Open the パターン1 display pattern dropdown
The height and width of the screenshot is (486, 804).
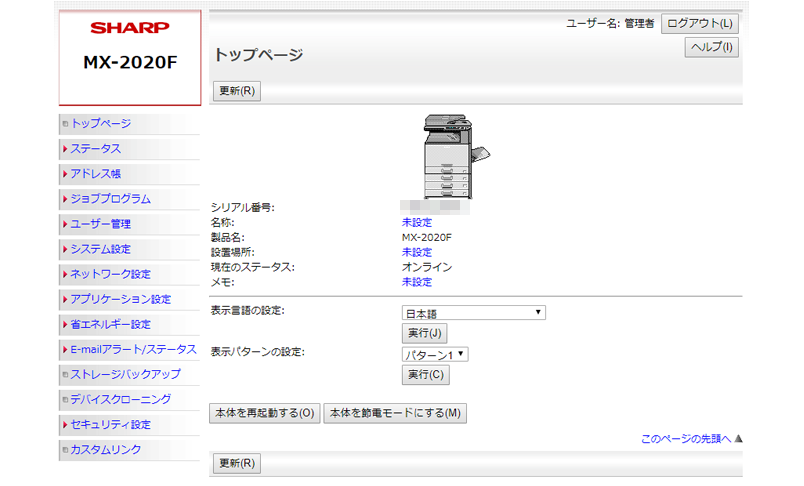coord(435,354)
